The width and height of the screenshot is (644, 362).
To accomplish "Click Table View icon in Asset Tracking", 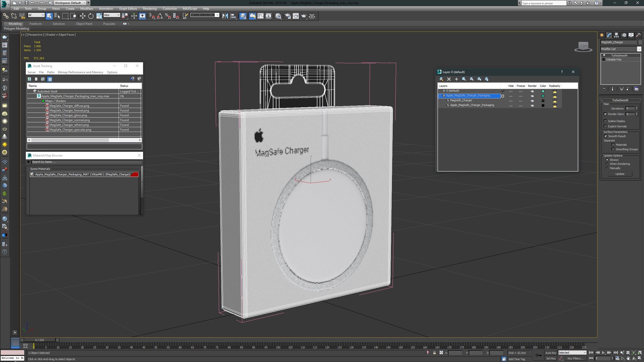I will (x=50, y=79).
